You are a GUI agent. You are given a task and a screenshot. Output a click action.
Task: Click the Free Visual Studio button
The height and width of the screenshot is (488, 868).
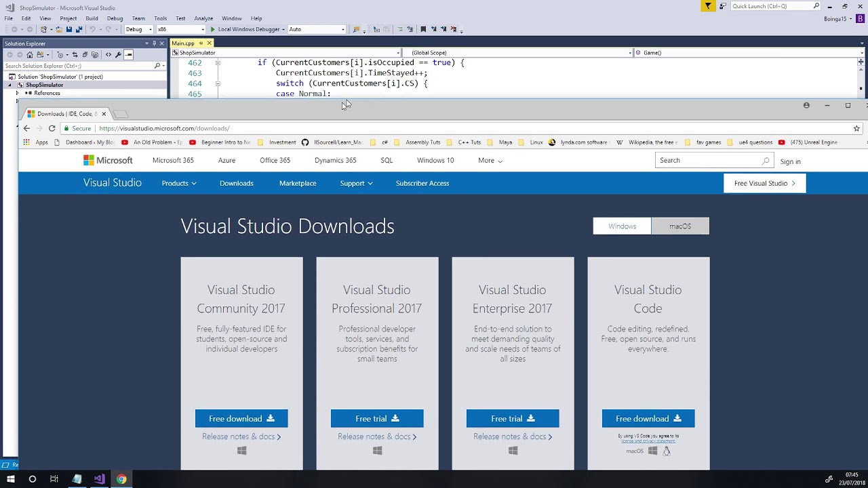[765, 183]
